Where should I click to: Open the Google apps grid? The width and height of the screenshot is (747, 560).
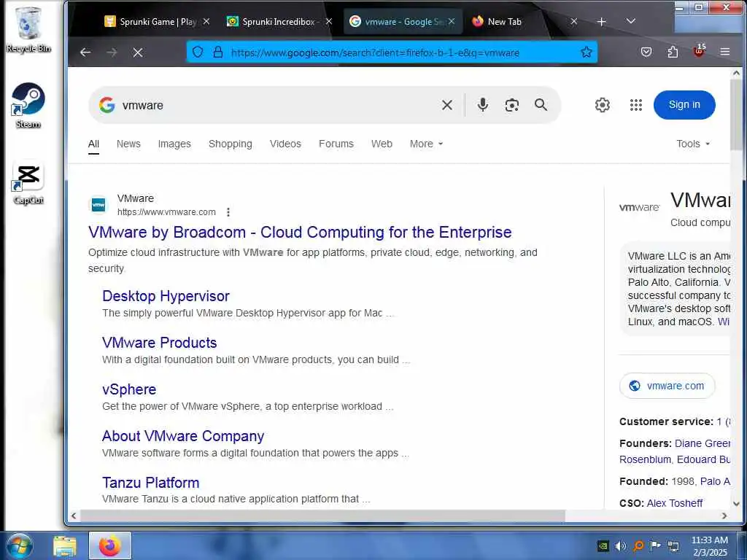(x=636, y=105)
